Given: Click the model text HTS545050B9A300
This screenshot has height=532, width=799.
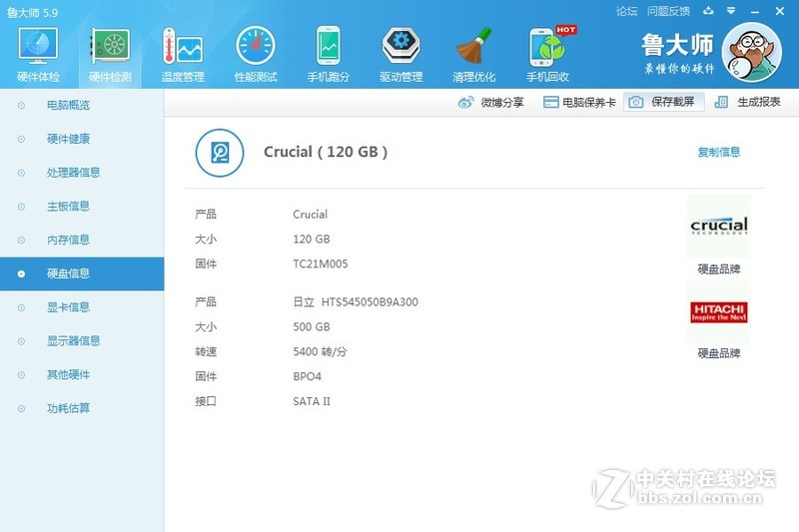Looking at the screenshot, I should pyautogui.click(x=370, y=301).
